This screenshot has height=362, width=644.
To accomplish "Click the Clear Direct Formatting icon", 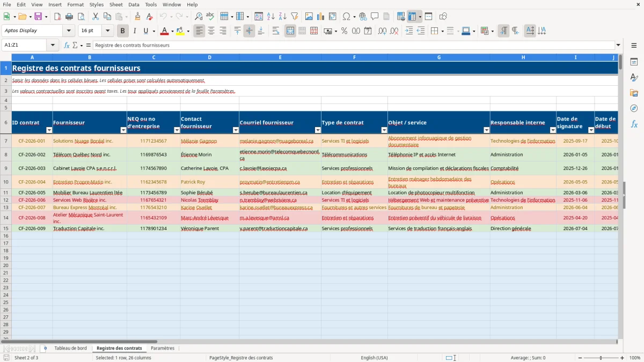I will tap(149, 17).
